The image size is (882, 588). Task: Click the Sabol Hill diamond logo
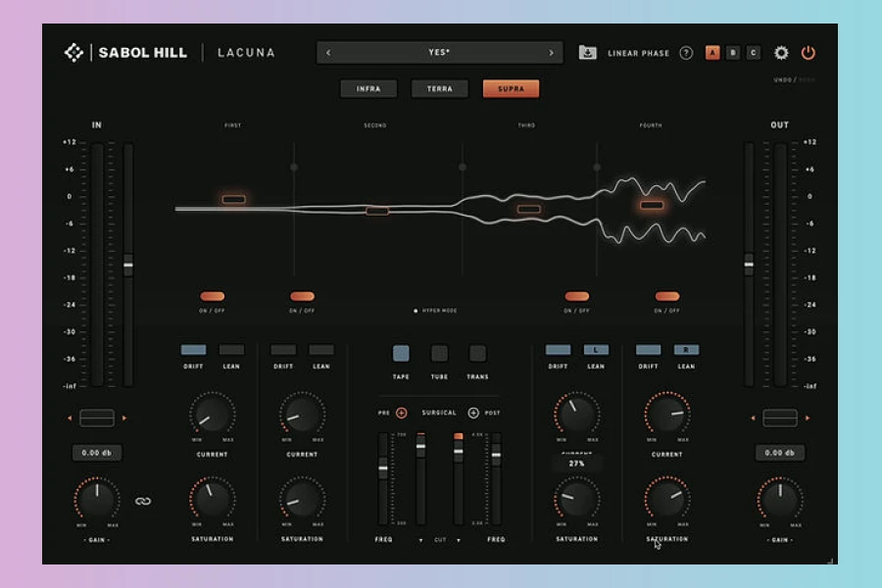pos(73,53)
